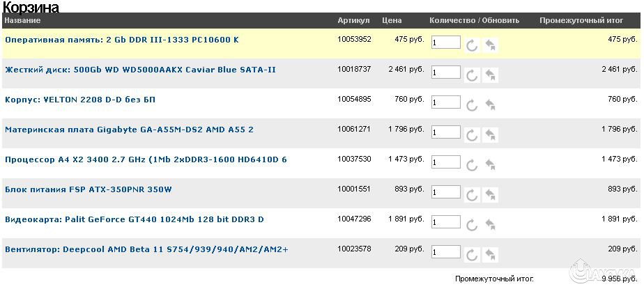Open Жесткий диск 500Gb WD product link
The height and width of the screenshot is (289, 644).
[141, 70]
